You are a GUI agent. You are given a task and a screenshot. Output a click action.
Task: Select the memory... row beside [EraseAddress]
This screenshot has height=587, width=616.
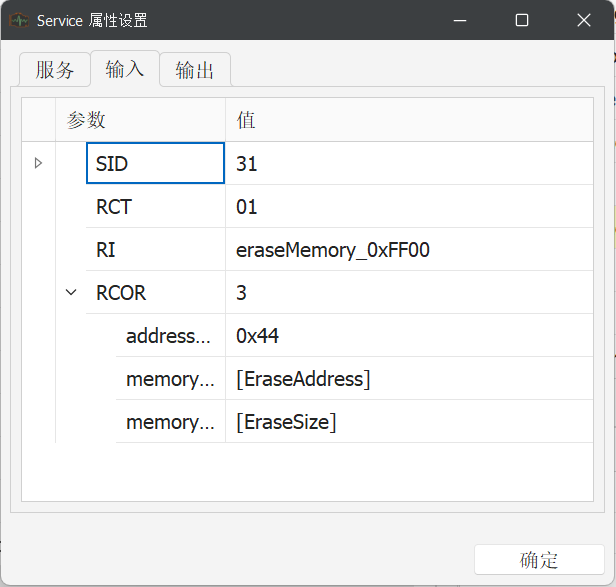pos(170,379)
